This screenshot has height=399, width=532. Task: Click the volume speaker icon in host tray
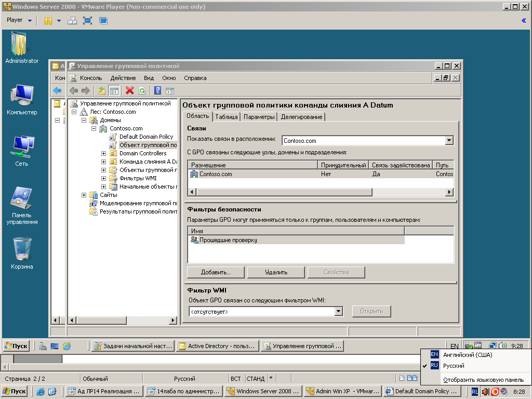point(486,392)
